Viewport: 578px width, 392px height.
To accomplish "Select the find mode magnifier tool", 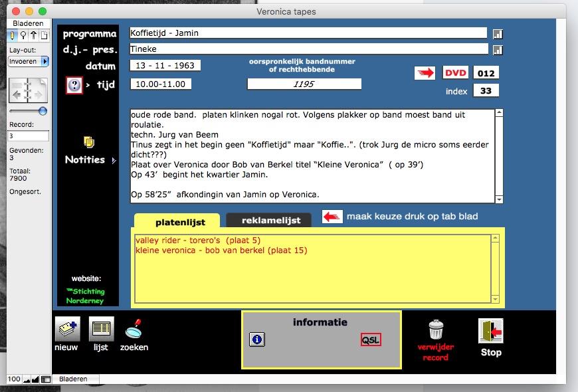I will 23,35.
